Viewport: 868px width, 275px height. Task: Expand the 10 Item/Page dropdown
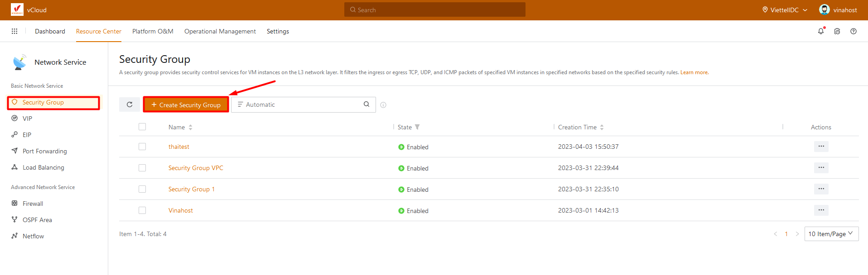click(x=831, y=234)
